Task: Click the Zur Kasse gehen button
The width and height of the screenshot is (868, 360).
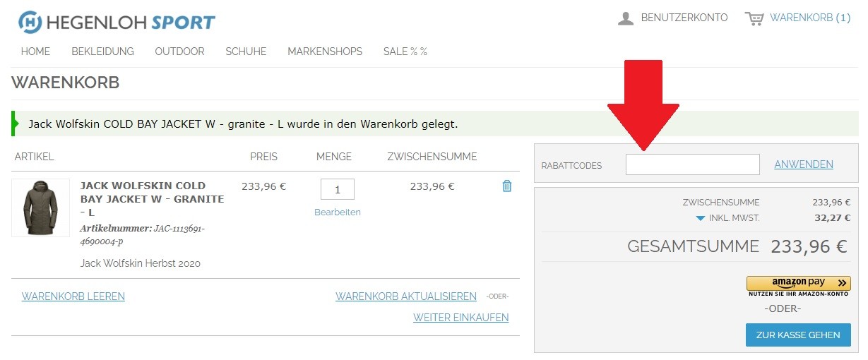Action: tap(798, 335)
